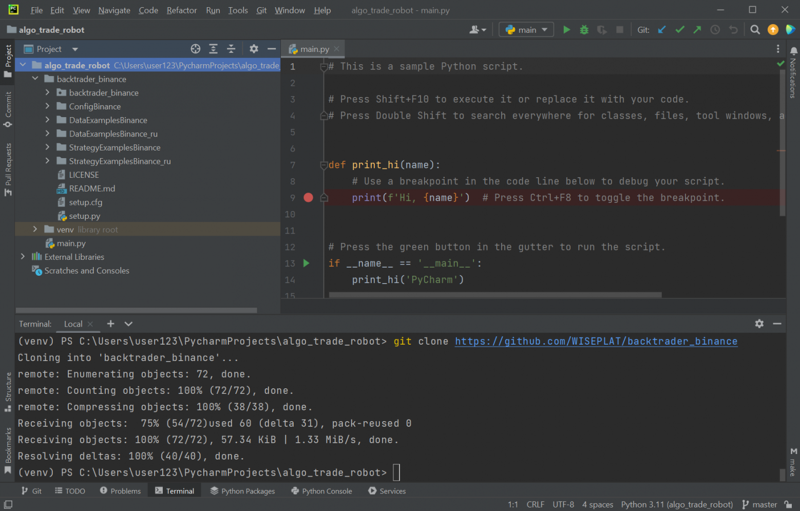Update project via Git blue arrow

coord(662,30)
